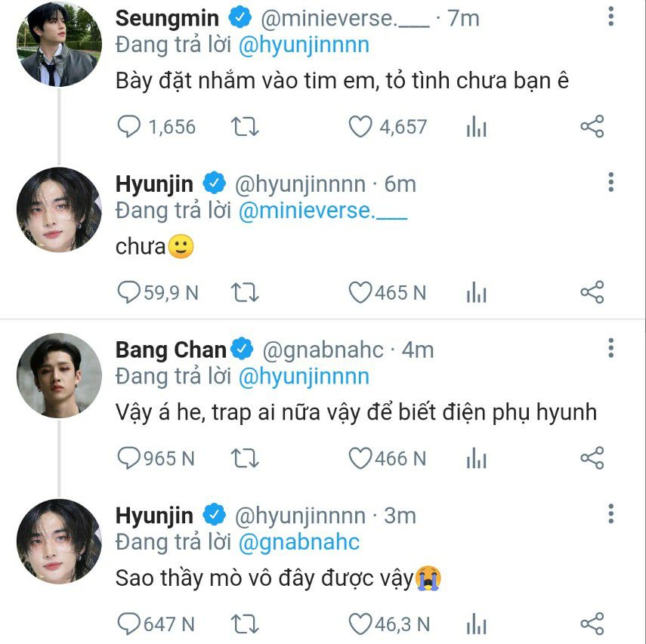Reply to Hyunjin's tweet with 647 N comments
This screenshot has width=646, height=644.
point(131,624)
